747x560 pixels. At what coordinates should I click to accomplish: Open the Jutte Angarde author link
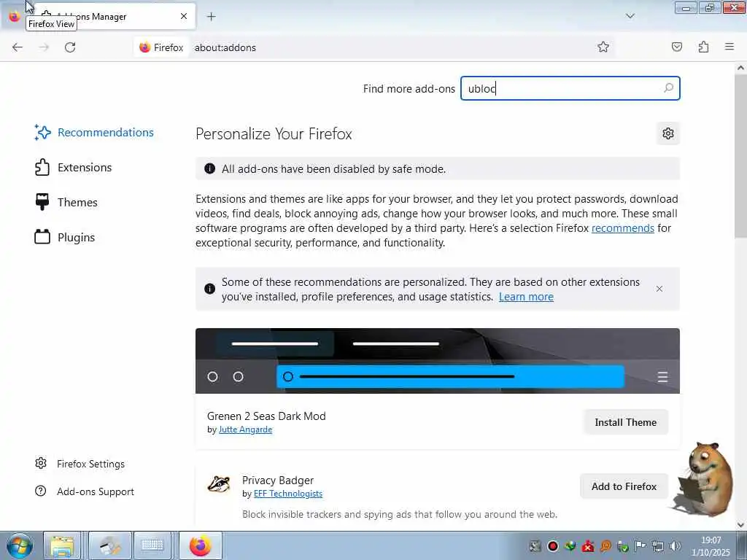pyautogui.click(x=245, y=429)
